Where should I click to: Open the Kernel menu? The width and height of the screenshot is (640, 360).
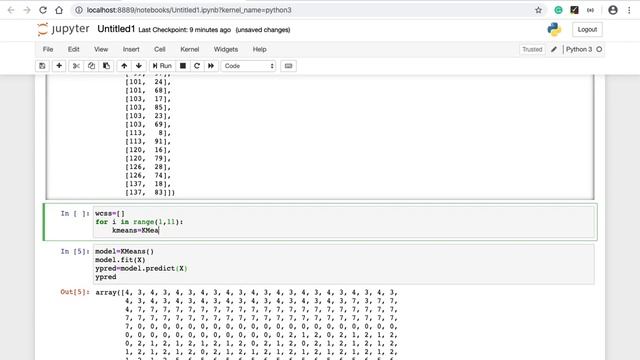pyautogui.click(x=190, y=49)
